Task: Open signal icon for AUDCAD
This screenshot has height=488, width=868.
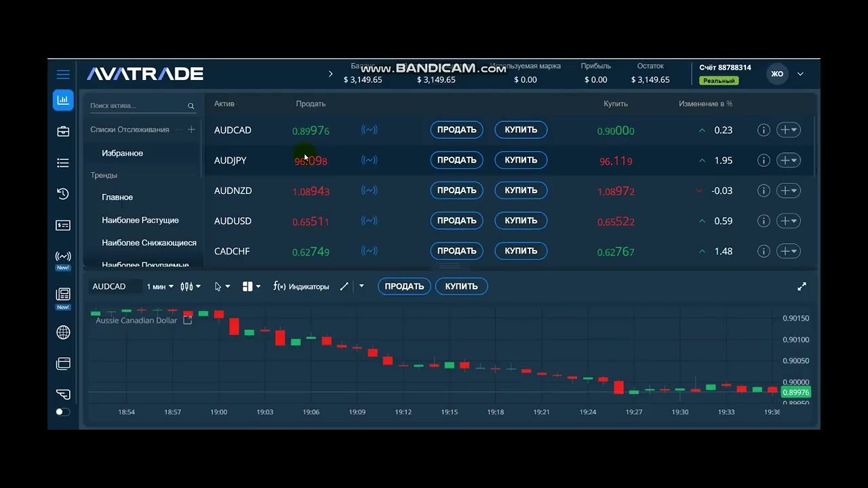Action: pyautogui.click(x=369, y=130)
